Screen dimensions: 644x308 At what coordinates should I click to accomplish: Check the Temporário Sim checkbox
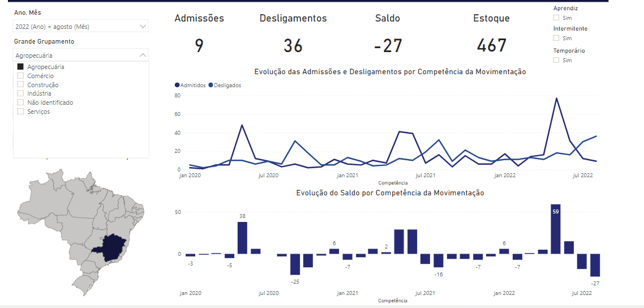tap(556, 60)
